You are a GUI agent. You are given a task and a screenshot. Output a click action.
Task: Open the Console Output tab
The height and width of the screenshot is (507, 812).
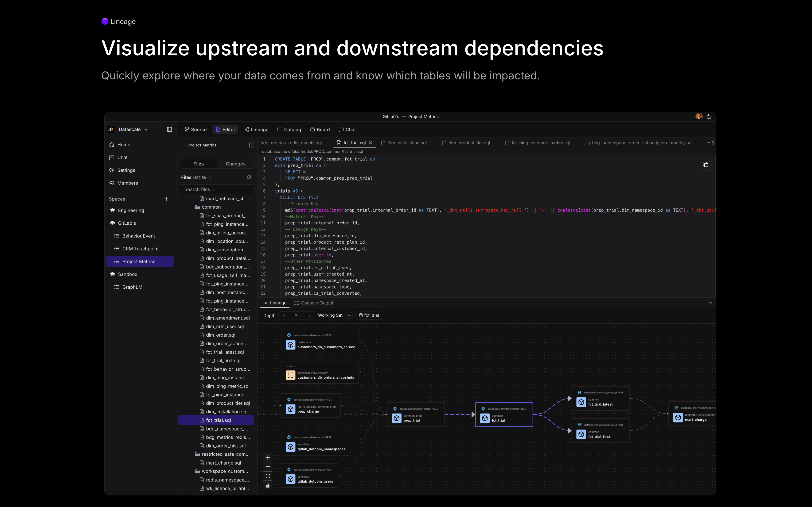click(313, 303)
